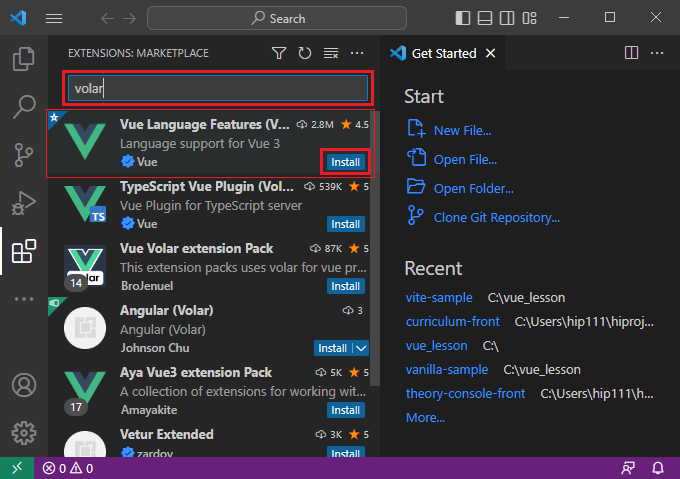The image size is (680, 479).
Task: Install TypeScript Vue Plugin extension
Action: (x=345, y=224)
